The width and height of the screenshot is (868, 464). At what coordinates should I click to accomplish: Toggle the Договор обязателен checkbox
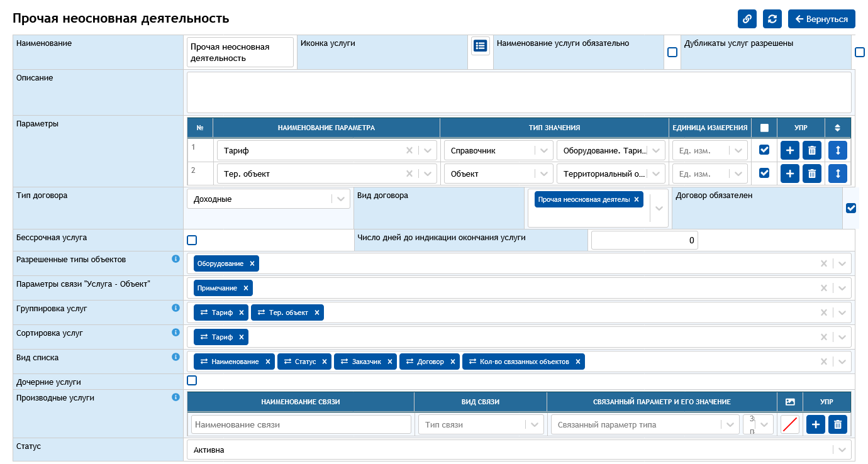click(850, 208)
